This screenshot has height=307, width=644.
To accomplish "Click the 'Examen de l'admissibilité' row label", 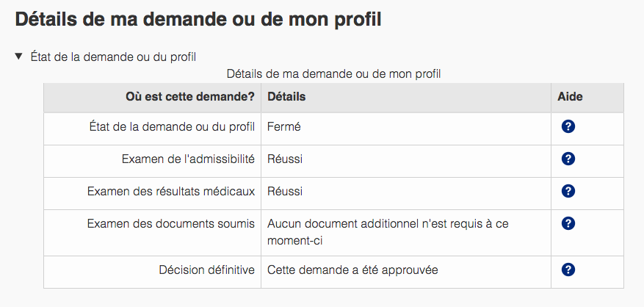I will (x=188, y=159).
